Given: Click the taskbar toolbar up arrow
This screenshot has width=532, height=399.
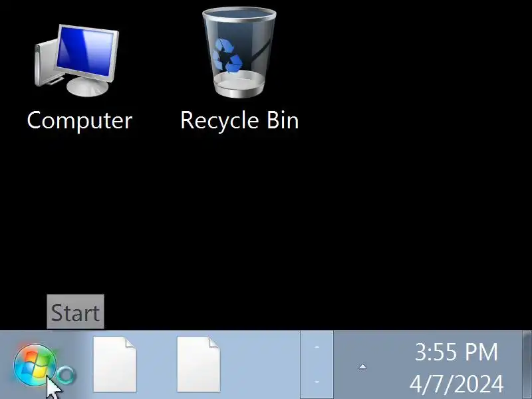Looking at the screenshot, I should (x=317, y=347).
